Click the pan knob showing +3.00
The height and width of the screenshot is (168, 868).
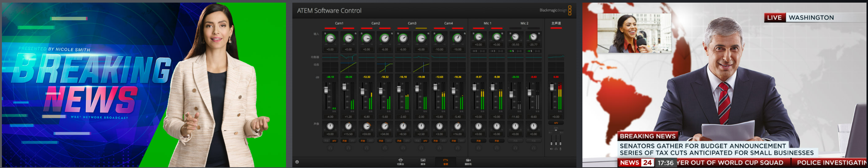[x=439, y=127]
